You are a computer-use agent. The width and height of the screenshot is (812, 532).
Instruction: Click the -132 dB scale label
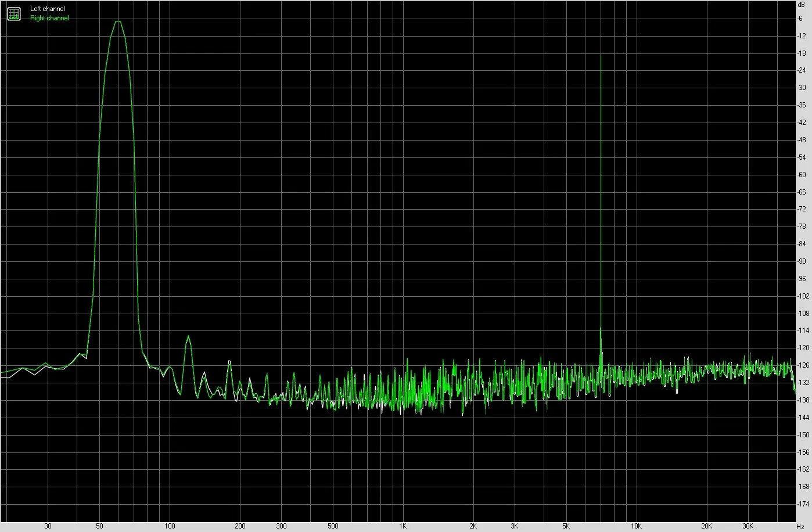pyautogui.click(x=803, y=383)
